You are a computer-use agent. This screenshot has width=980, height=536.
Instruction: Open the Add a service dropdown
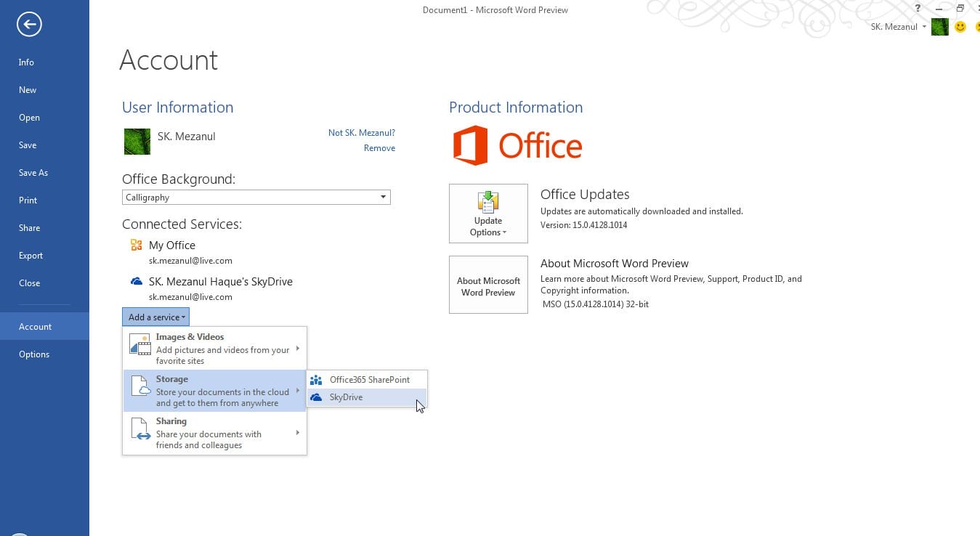155,317
